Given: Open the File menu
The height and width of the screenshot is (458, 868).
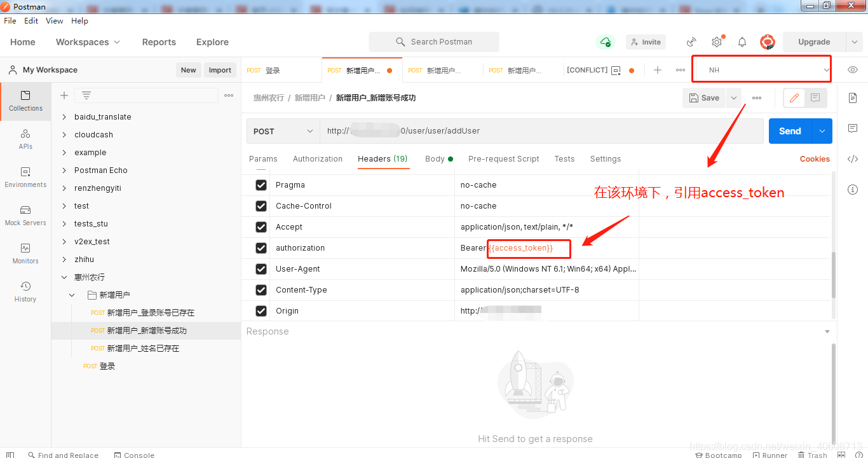Looking at the screenshot, I should coord(10,21).
